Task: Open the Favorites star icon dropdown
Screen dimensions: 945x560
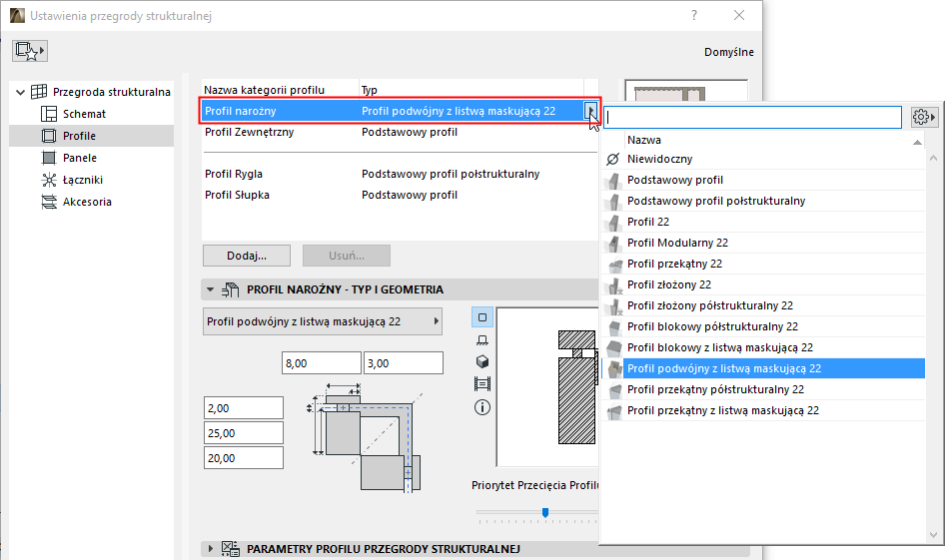Action: point(30,51)
